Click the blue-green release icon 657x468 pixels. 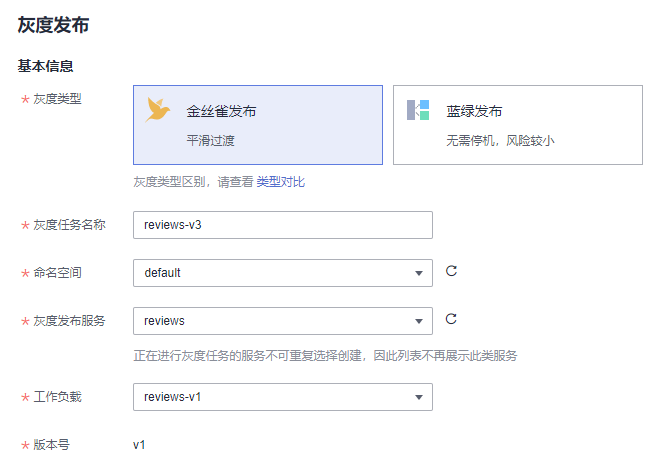coord(418,110)
